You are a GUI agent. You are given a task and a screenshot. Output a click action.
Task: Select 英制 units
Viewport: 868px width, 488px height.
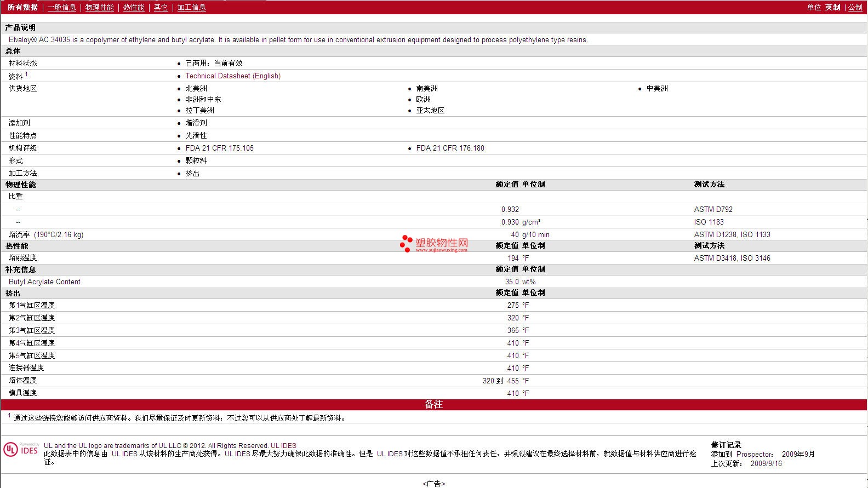pyautogui.click(x=833, y=7)
